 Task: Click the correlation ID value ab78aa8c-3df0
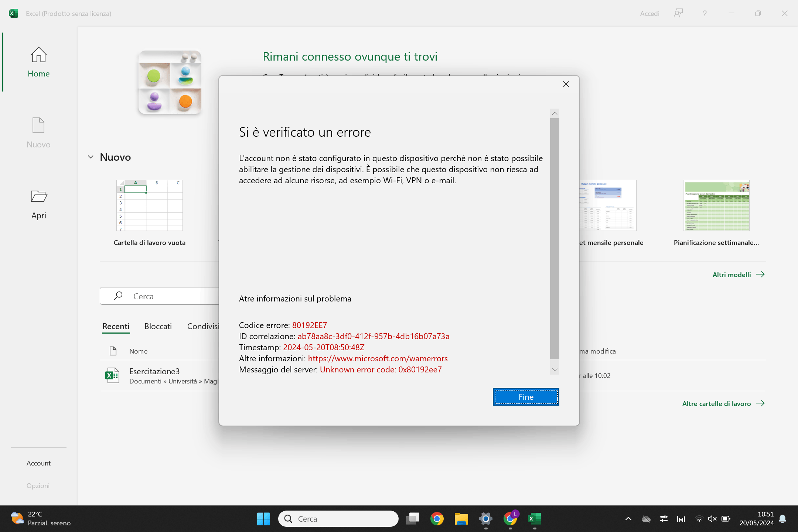[374, 336]
